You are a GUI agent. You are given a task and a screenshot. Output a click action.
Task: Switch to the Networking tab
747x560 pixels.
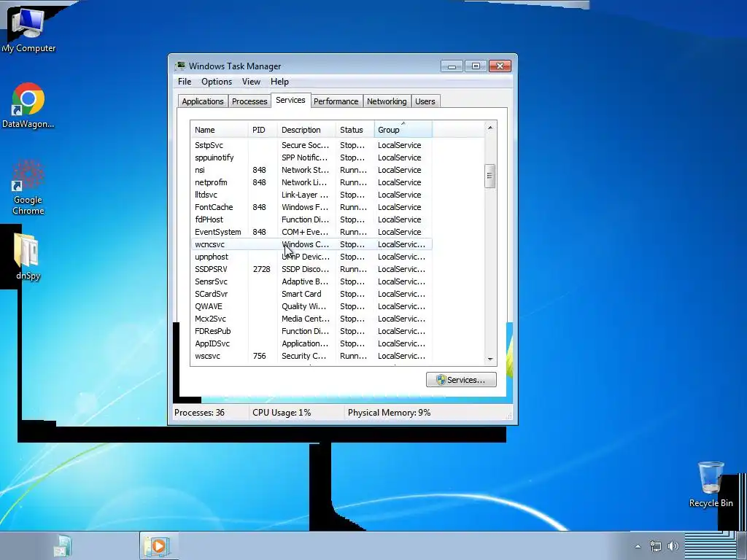[x=387, y=101]
